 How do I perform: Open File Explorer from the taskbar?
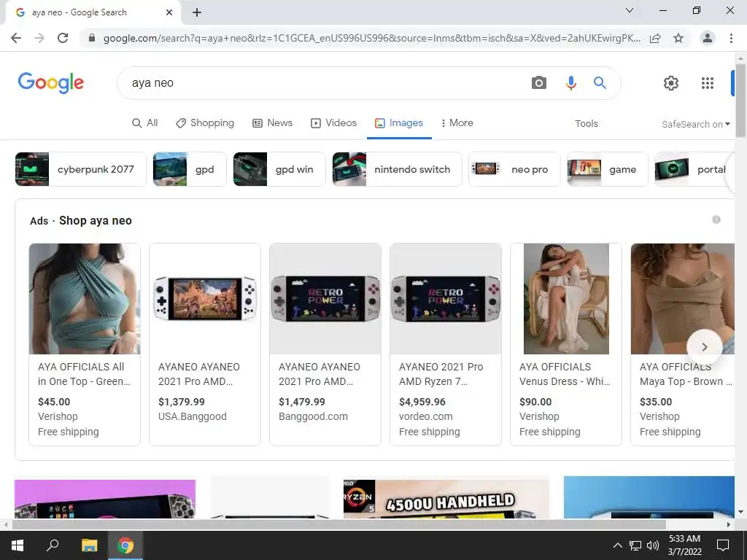click(x=89, y=545)
